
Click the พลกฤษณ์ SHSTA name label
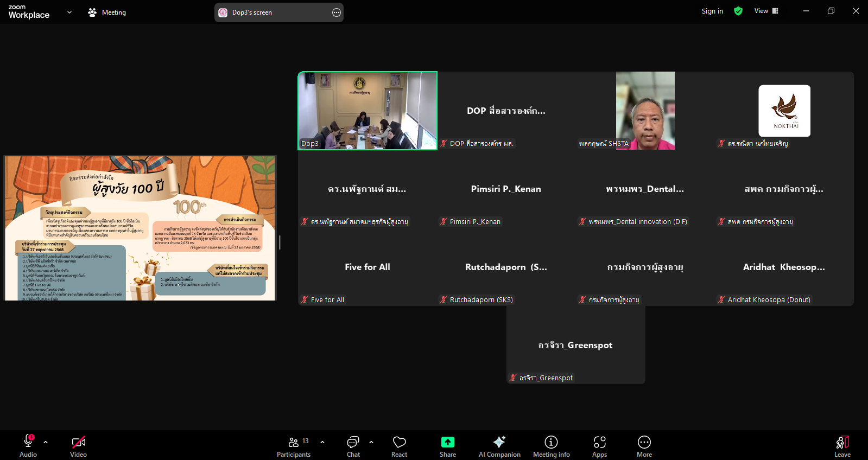604,143
